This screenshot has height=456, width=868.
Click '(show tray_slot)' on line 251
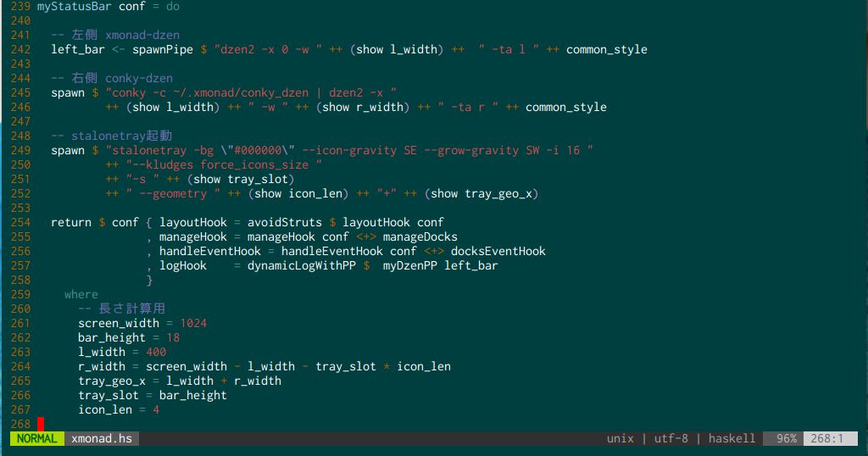click(x=241, y=180)
